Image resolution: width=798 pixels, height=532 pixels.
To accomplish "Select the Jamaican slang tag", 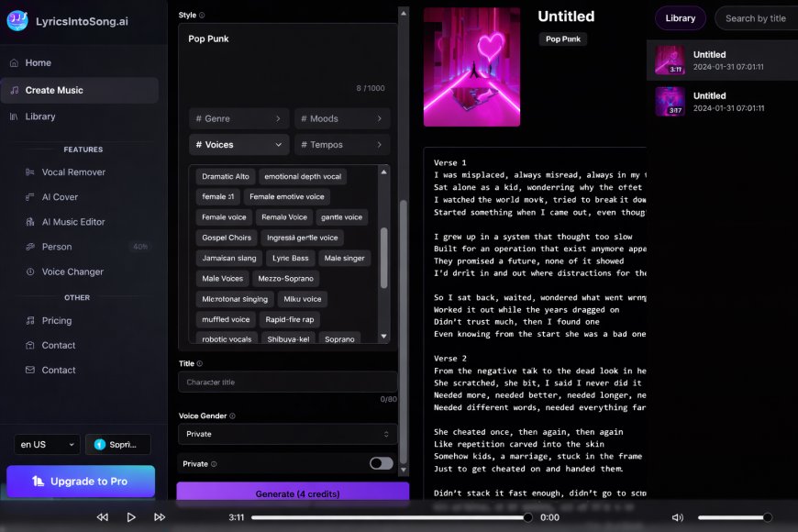I will tap(229, 258).
